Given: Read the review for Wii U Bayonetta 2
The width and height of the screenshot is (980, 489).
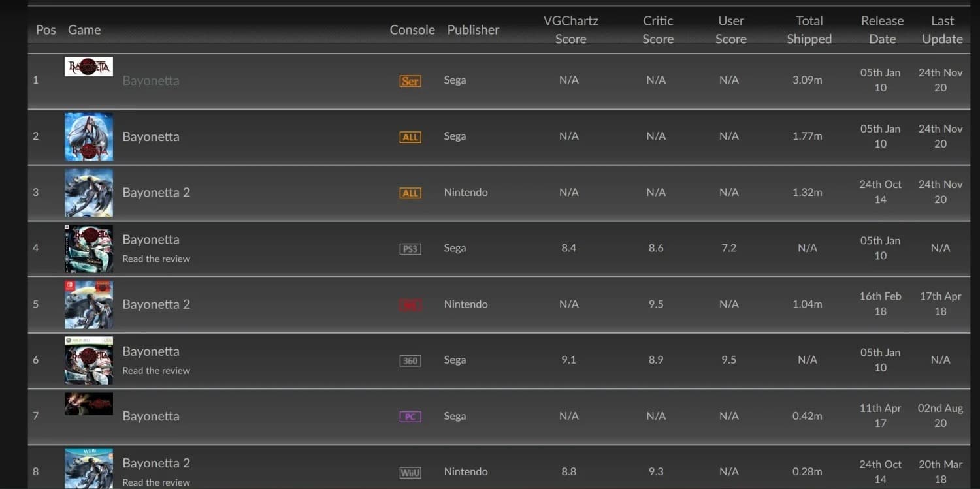Looking at the screenshot, I should [156, 482].
